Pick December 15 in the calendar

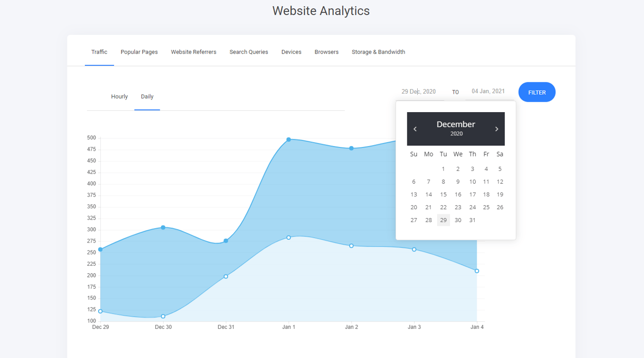click(443, 195)
